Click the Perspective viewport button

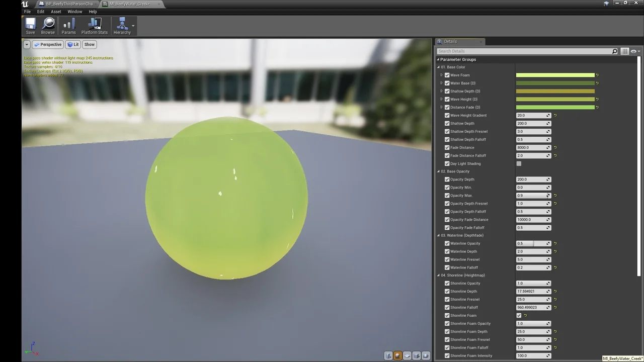pos(48,45)
